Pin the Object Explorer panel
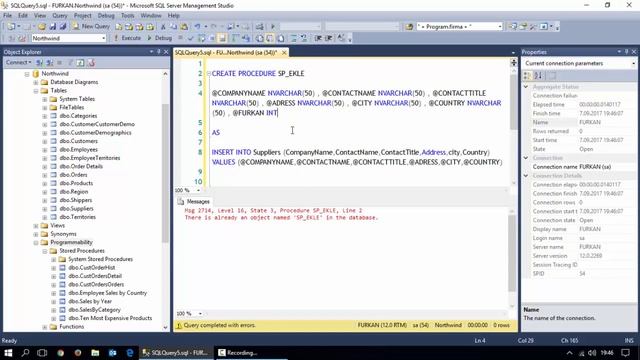 (158, 52)
